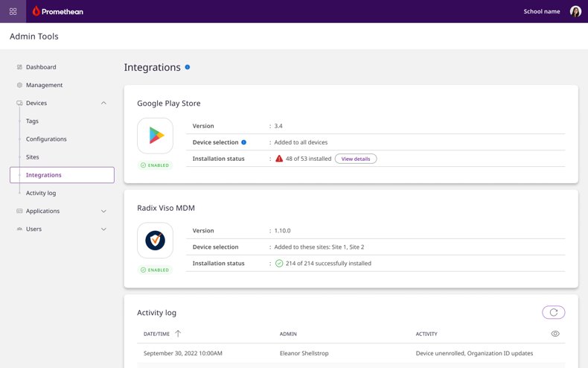Click the red warning triangle icon

point(279,159)
